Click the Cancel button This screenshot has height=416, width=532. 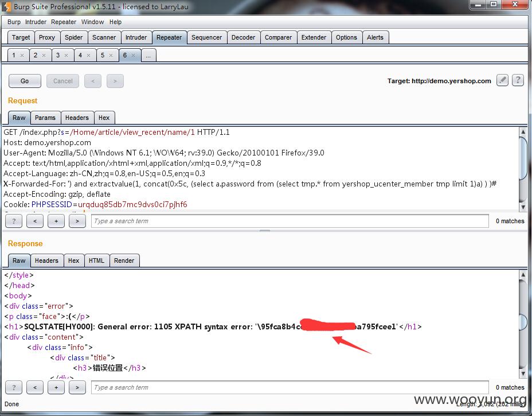coord(62,81)
